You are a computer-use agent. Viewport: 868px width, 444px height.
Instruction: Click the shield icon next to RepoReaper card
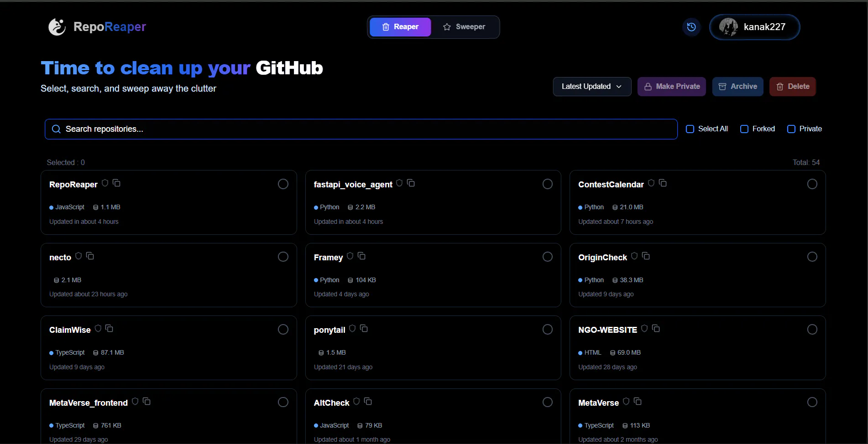(105, 183)
